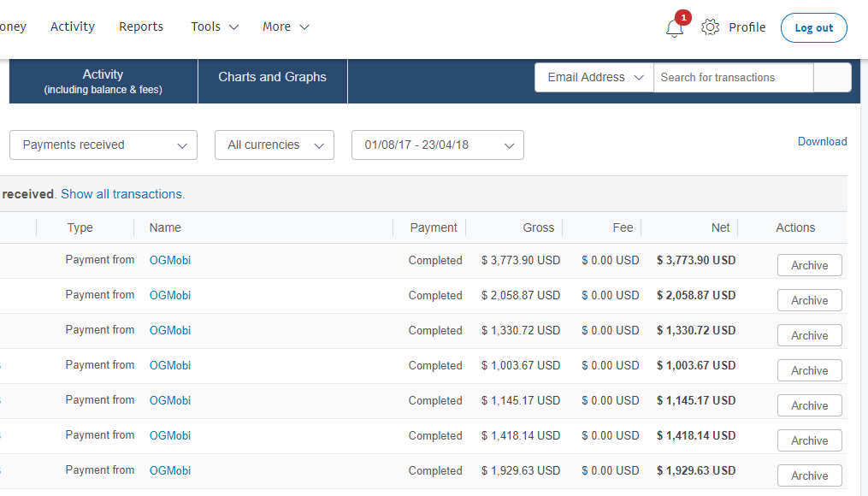Image resolution: width=868 pixels, height=496 pixels.
Task: Click the Activity menu item
Action: coord(72,27)
